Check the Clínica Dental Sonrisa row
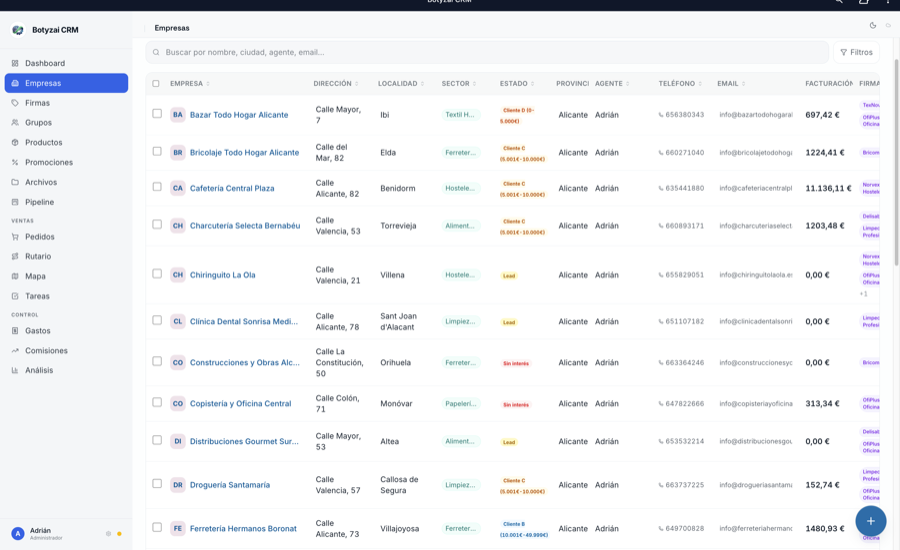Viewport: 900px width, 550px height. coord(157,320)
